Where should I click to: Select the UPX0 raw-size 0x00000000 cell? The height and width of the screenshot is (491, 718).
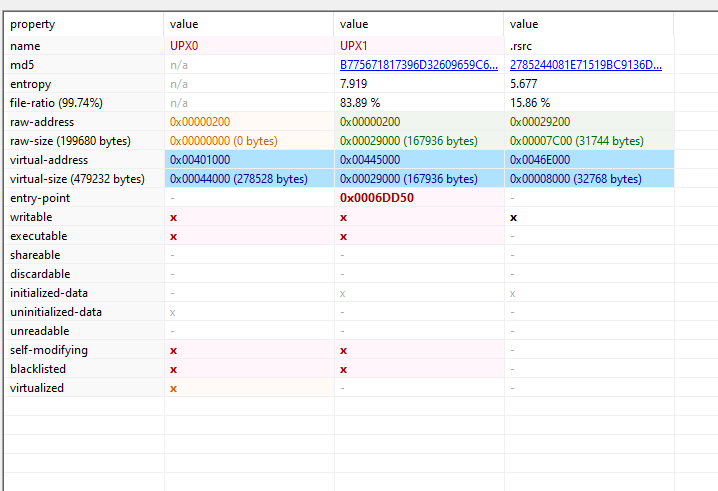[224, 141]
